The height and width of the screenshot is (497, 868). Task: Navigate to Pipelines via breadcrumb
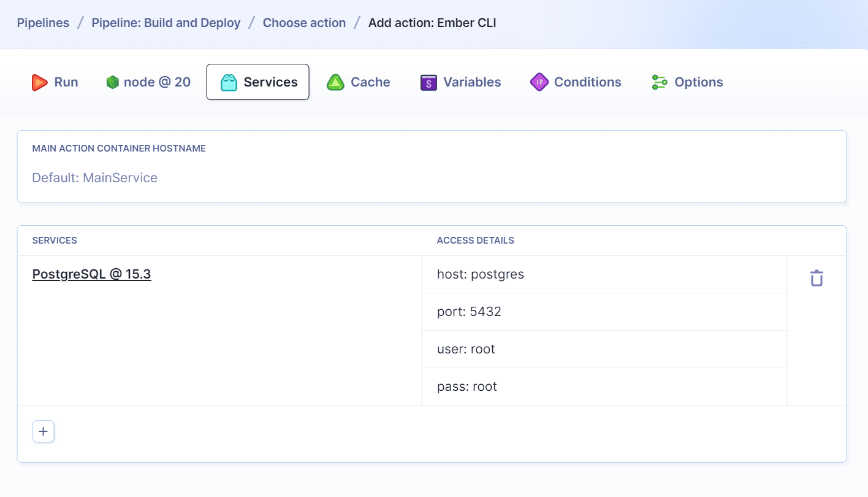pos(43,23)
